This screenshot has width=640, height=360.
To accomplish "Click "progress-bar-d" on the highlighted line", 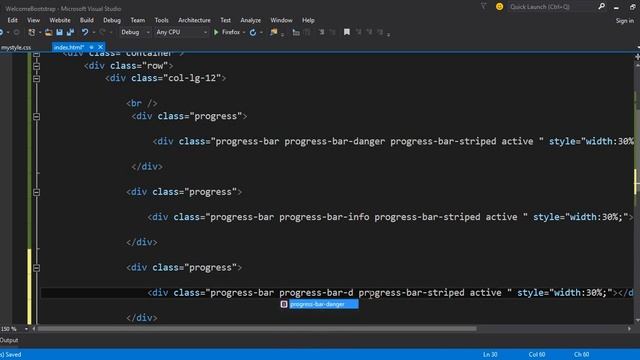I will 316,293.
